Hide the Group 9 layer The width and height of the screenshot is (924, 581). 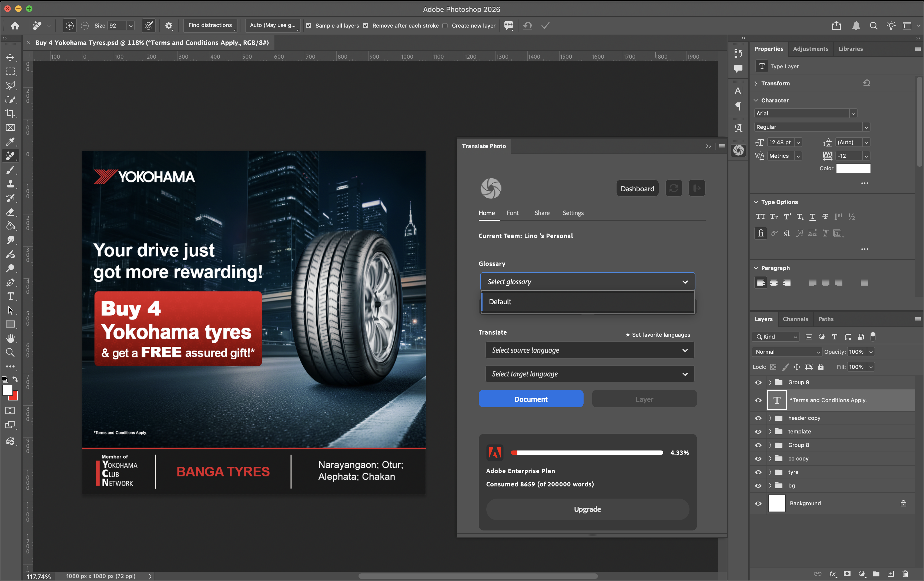pyautogui.click(x=758, y=383)
